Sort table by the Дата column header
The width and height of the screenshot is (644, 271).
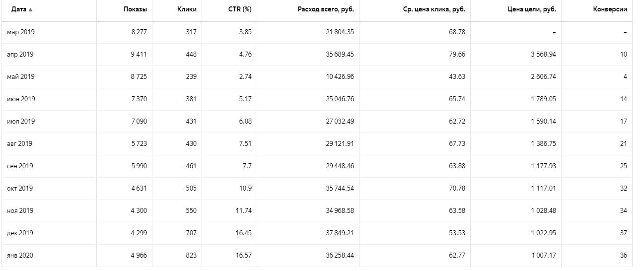tap(19, 9)
